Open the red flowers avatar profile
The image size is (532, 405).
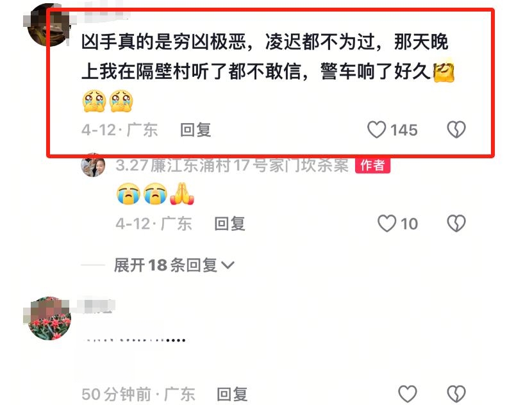pos(49,318)
